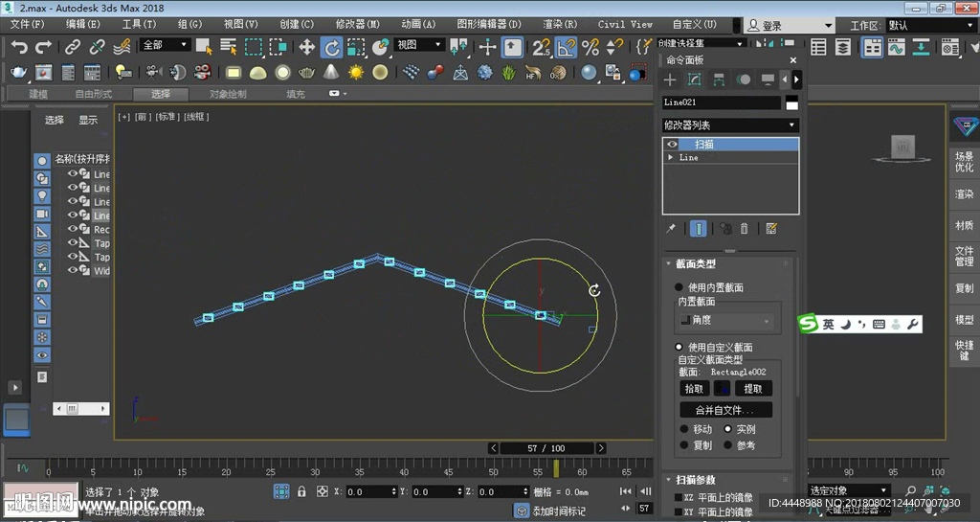Click the Undo arrow icon
Viewport: 980px width, 522px height.
point(19,47)
